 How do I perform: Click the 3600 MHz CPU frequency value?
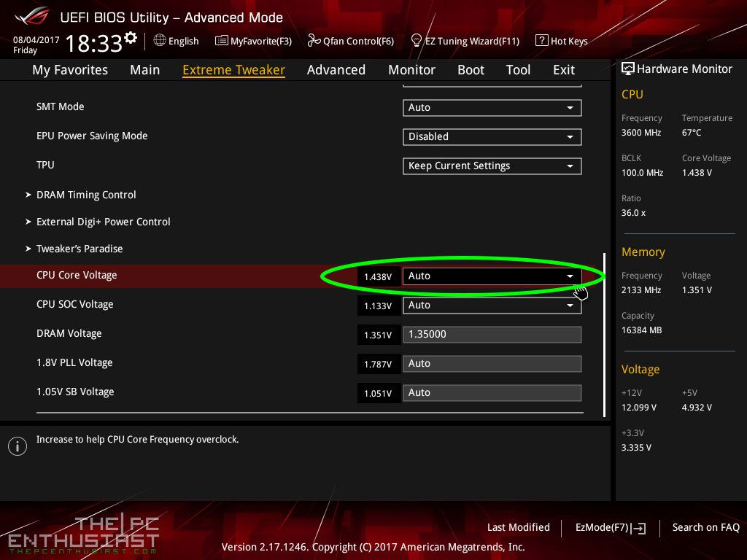tap(641, 133)
